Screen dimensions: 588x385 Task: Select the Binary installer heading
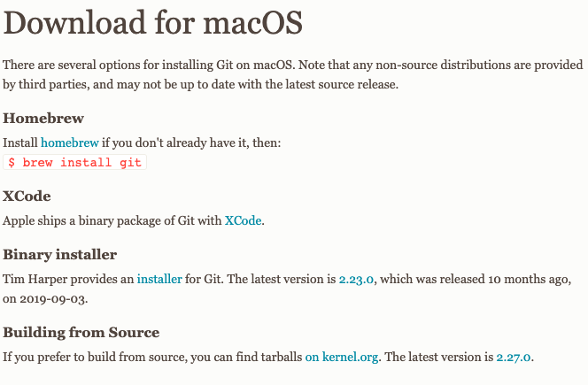60,255
